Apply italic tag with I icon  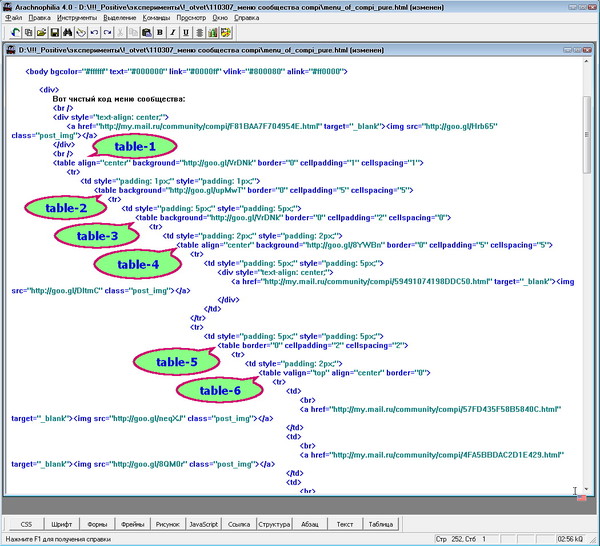click(173, 33)
